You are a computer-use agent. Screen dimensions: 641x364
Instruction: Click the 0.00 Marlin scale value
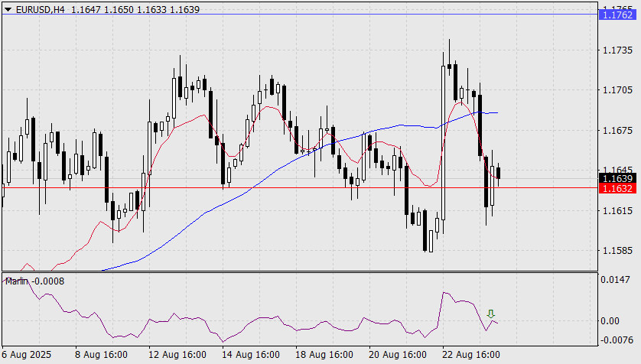[x=610, y=321]
